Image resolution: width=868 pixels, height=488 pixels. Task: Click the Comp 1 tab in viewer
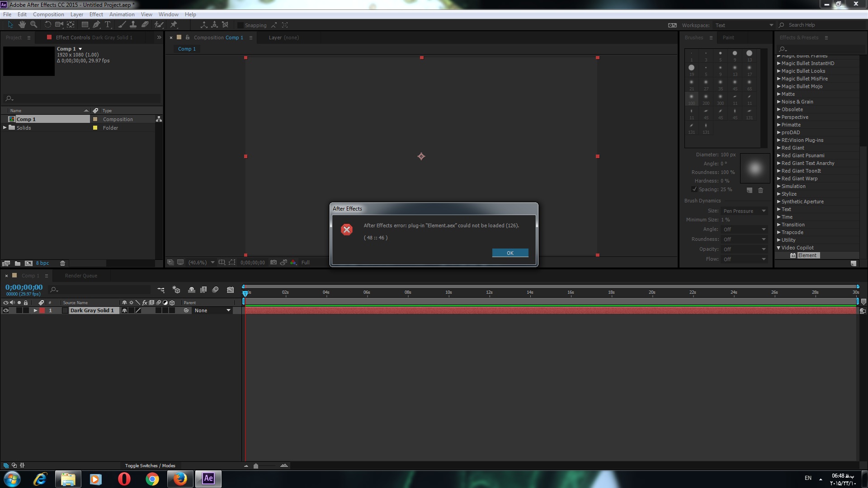click(187, 48)
